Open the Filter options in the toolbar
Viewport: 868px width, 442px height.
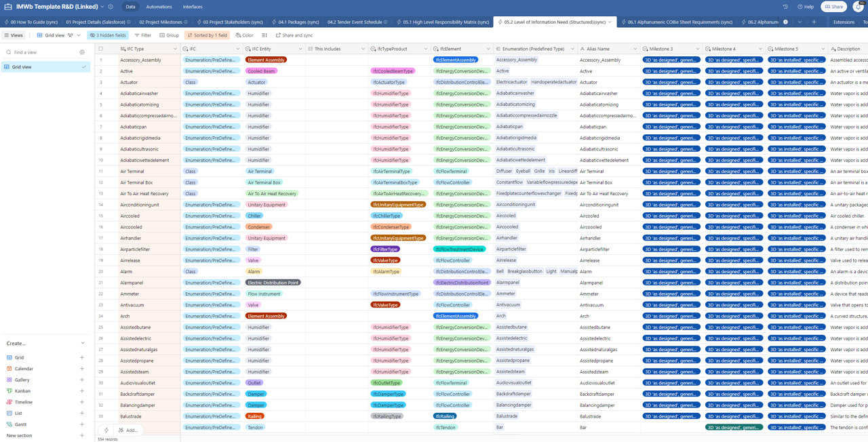click(x=143, y=35)
